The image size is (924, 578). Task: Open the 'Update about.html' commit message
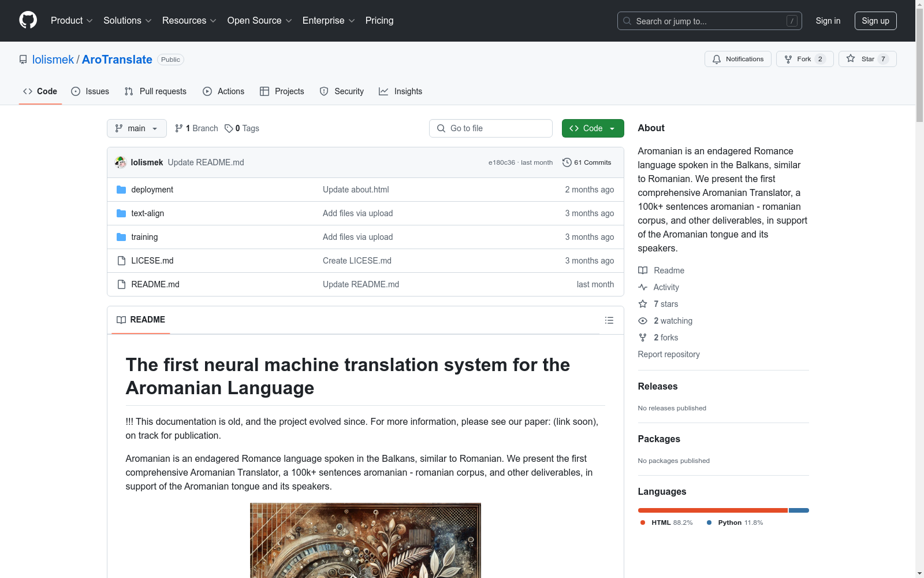(356, 190)
